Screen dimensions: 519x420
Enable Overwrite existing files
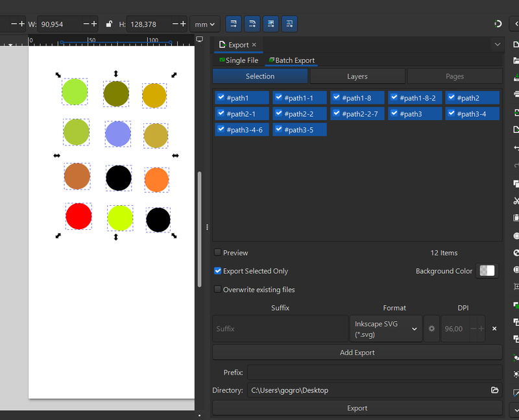[x=217, y=290]
